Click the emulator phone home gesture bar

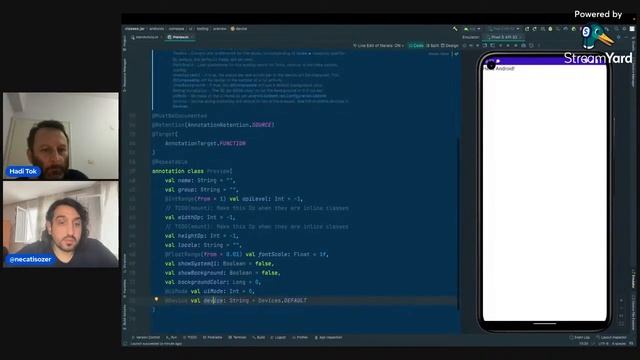coord(544,324)
